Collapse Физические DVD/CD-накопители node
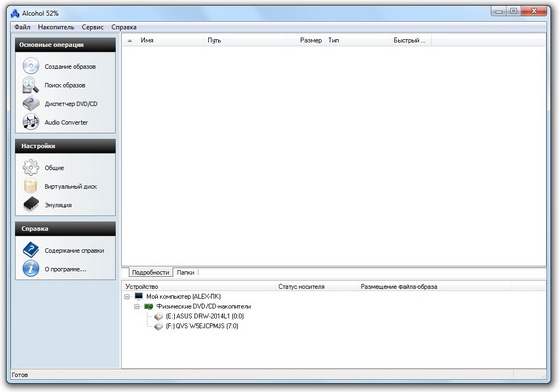The image size is (560, 392). (x=137, y=307)
